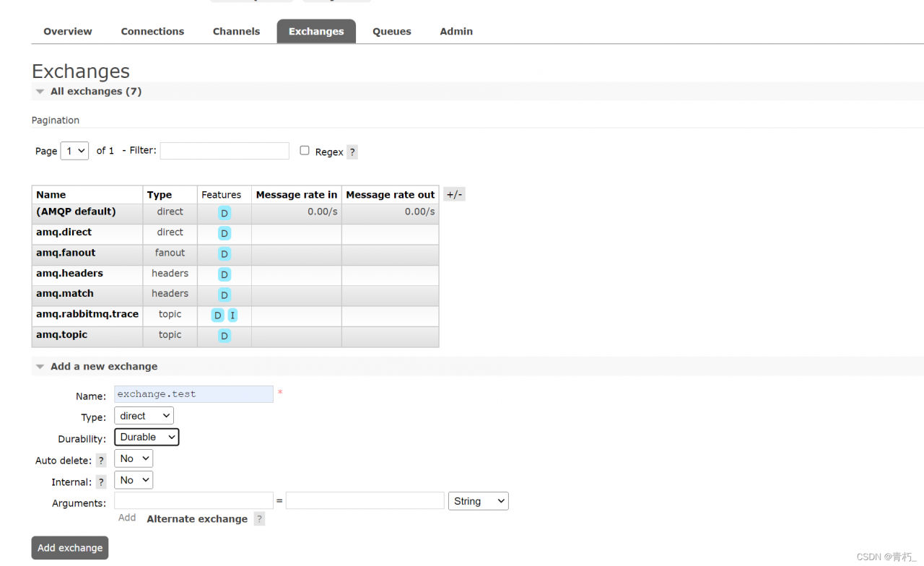Image resolution: width=924 pixels, height=566 pixels.
Task: Click the +/- column selector button
Action: (x=454, y=195)
